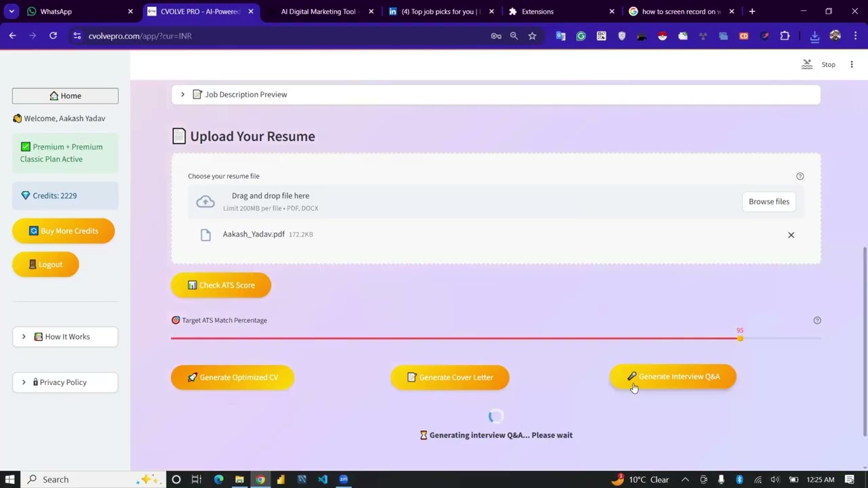
Task: Switch to the how to screen record tab
Action: click(x=682, y=12)
